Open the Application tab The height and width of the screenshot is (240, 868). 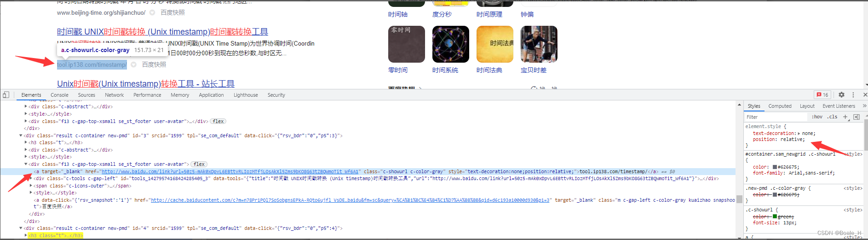point(211,95)
